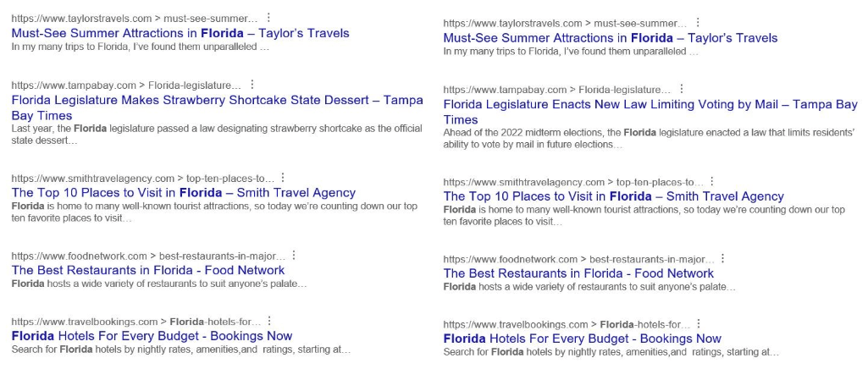The width and height of the screenshot is (868, 369).
Task: Click left-column Florida Hotels For Every Budget link
Action: [x=152, y=336]
